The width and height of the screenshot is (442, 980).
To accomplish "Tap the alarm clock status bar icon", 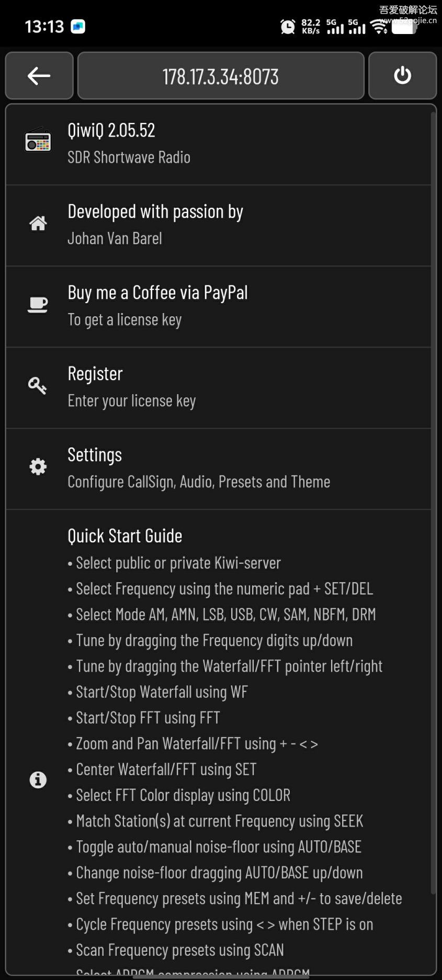I will 287,26.
